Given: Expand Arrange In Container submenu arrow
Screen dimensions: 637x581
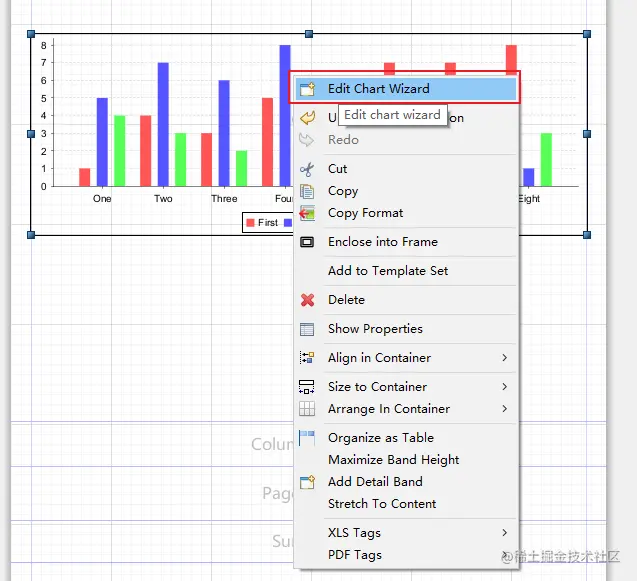Looking at the screenshot, I should pos(505,409).
